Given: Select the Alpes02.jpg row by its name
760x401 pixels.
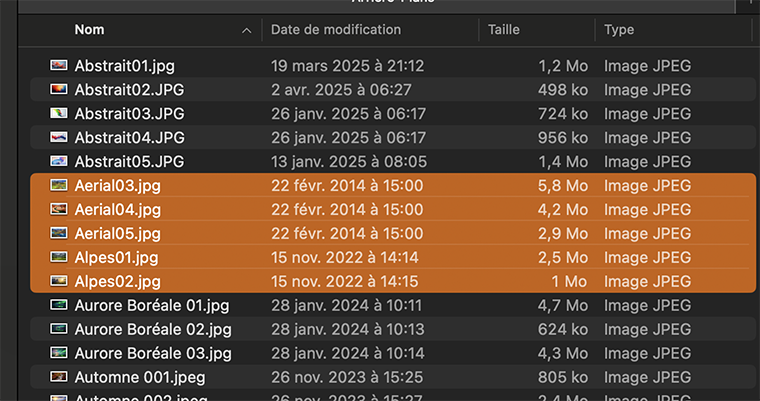Looking at the screenshot, I should (x=117, y=282).
